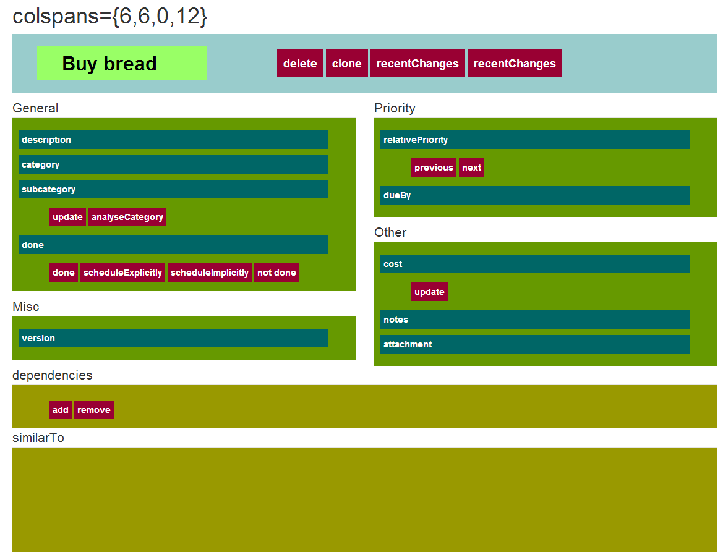Click the add button in dependencies
Screen dimensions: 728x560
(x=61, y=410)
